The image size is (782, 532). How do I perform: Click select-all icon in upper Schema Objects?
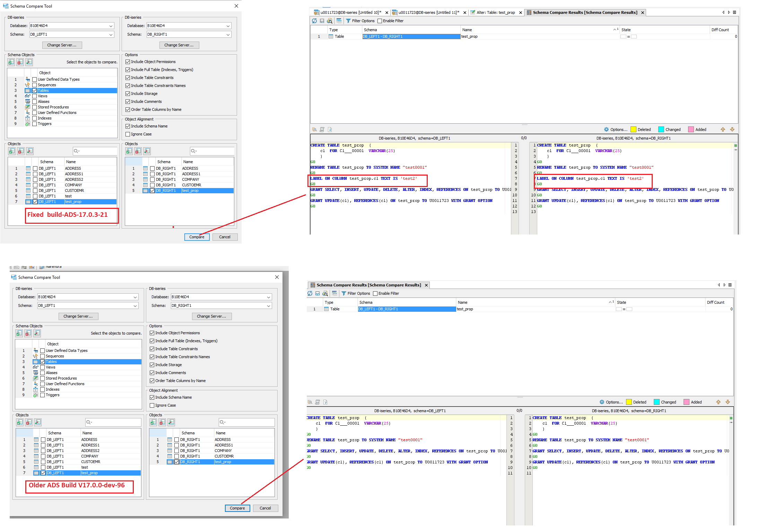point(11,62)
